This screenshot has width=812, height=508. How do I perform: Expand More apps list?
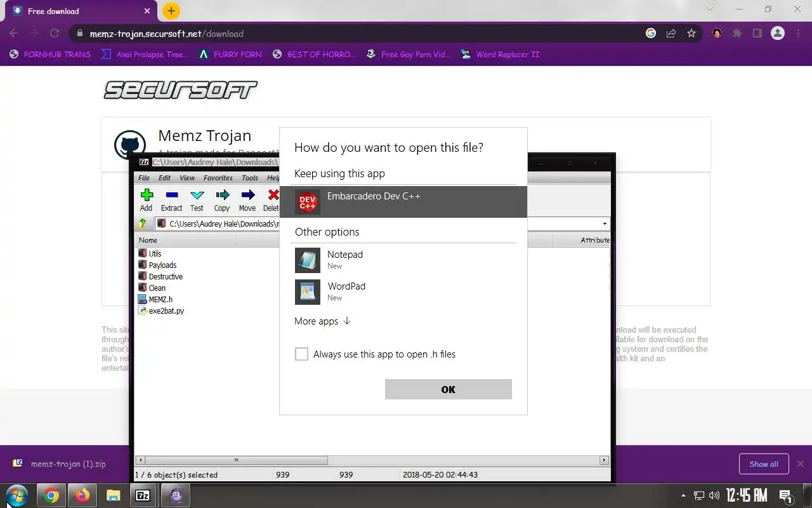[x=323, y=321]
